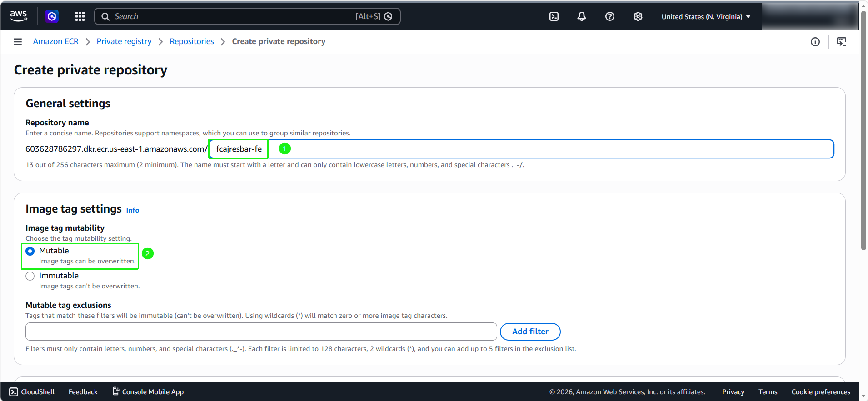The width and height of the screenshot is (868, 401).
Task: Focus the AWS Search field
Action: tap(247, 16)
